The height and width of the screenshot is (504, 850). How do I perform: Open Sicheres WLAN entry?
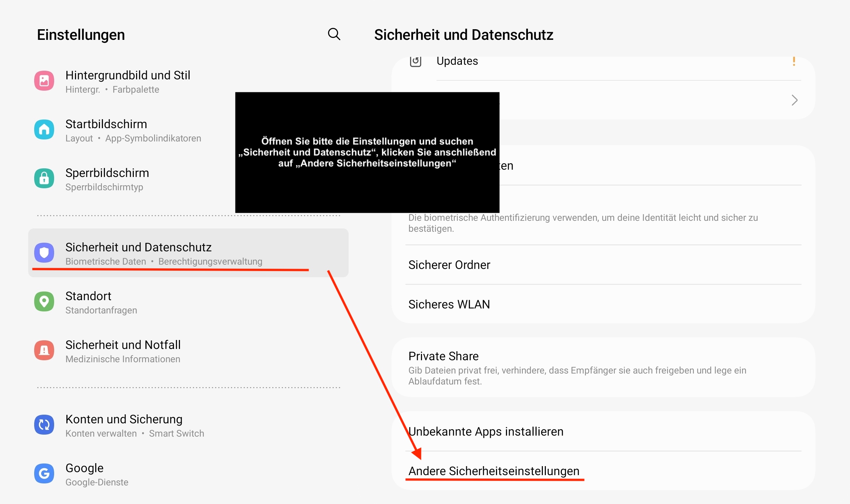(449, 304)
